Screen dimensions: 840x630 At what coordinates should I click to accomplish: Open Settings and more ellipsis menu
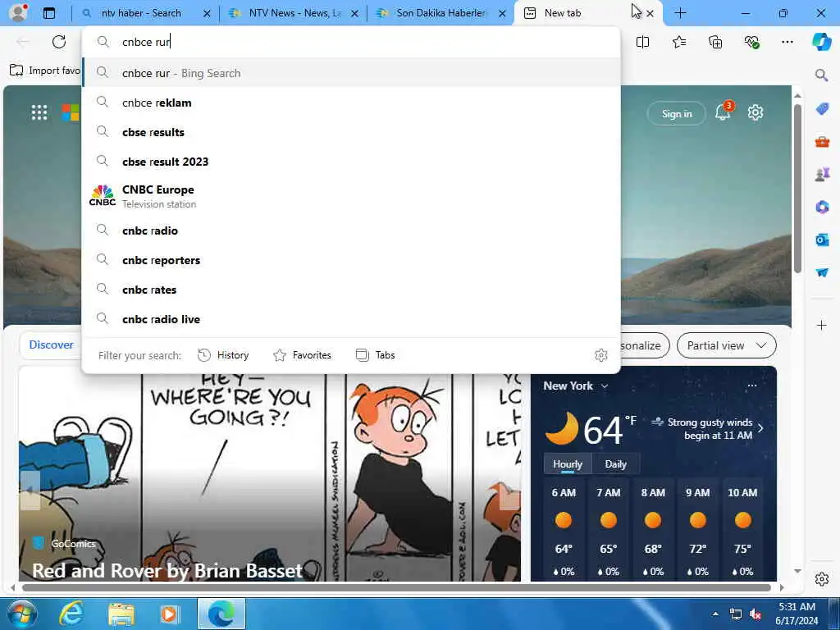[787, 42]
